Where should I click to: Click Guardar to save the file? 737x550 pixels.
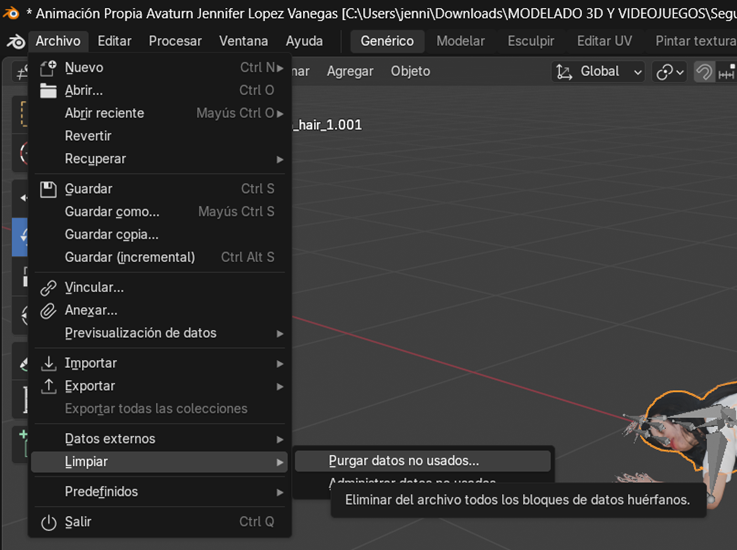click(160, 189)
